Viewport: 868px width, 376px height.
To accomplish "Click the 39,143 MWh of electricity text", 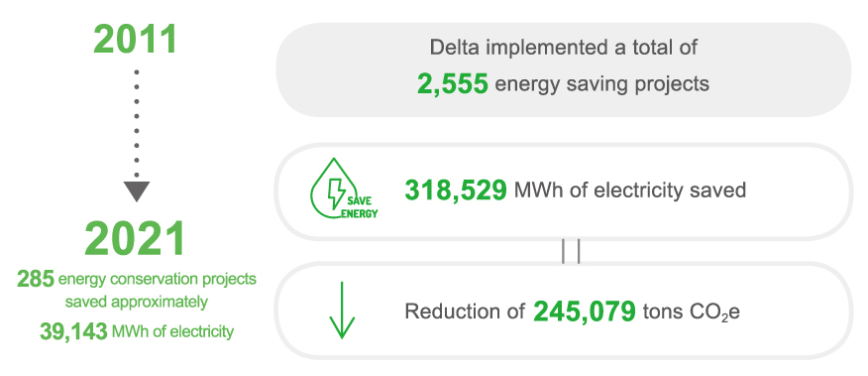I will pyautogui.click(x=137, y=331).
